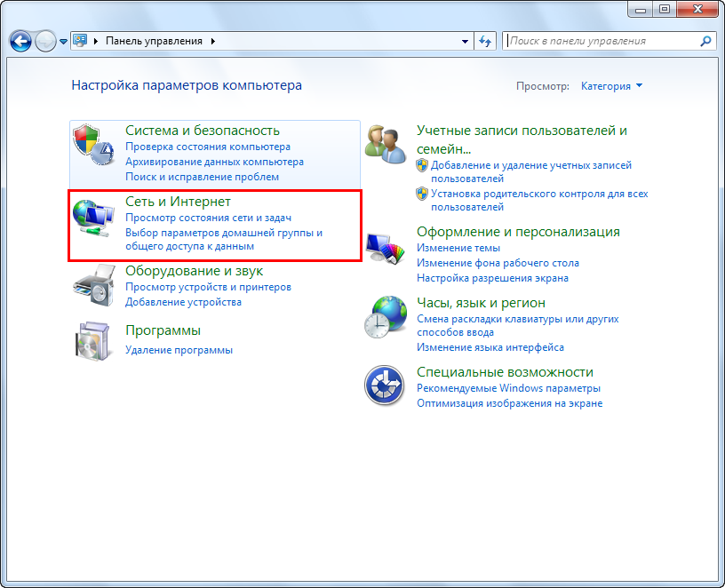
Task: Click the Back navigation arrow
Action: [20, 41]
